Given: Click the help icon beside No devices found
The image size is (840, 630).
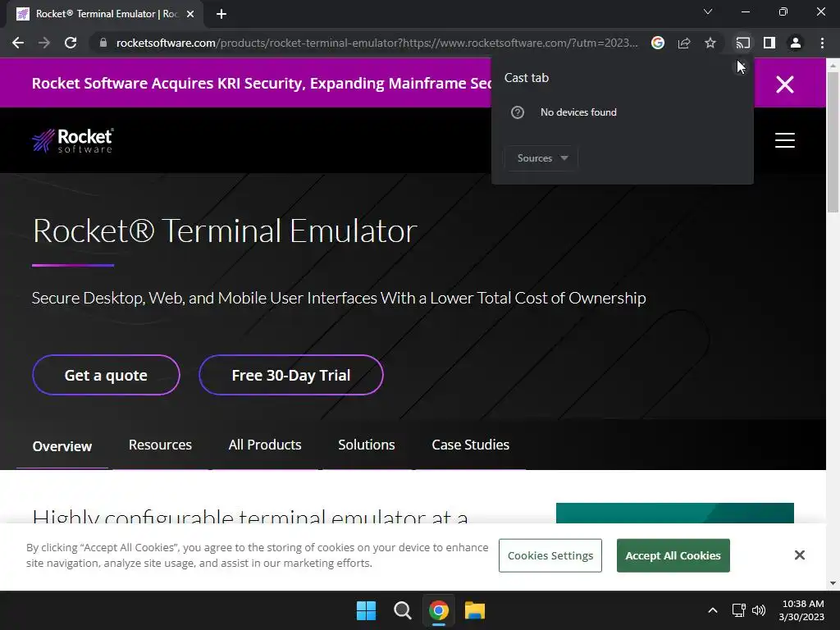Looking at the screenshot, I should pyautogui.click(x=518, y=112).
